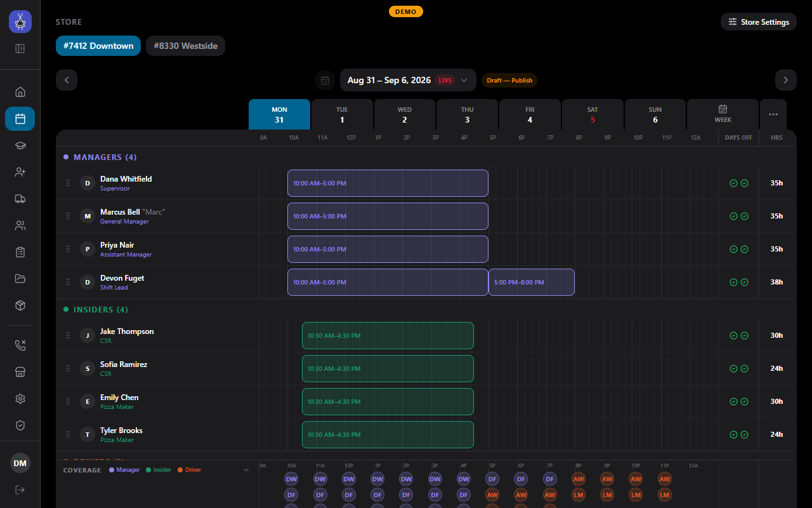Open the folder icon in sidebar
This screenshot has height=508, width=812.
pos(20,279)
